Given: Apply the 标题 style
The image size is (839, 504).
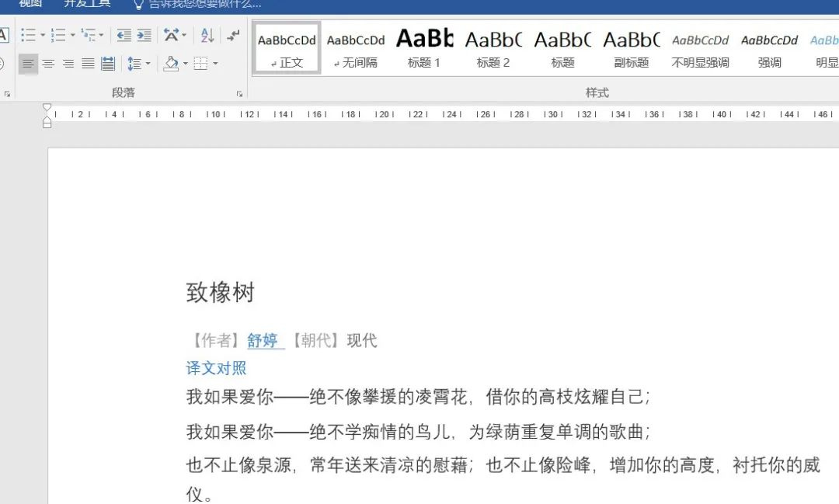Looking at the screenshot, I should tap(562, 48).
